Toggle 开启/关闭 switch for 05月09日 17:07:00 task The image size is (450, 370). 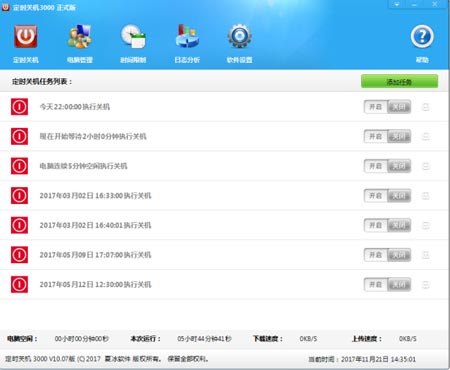(x=387, y=255)
